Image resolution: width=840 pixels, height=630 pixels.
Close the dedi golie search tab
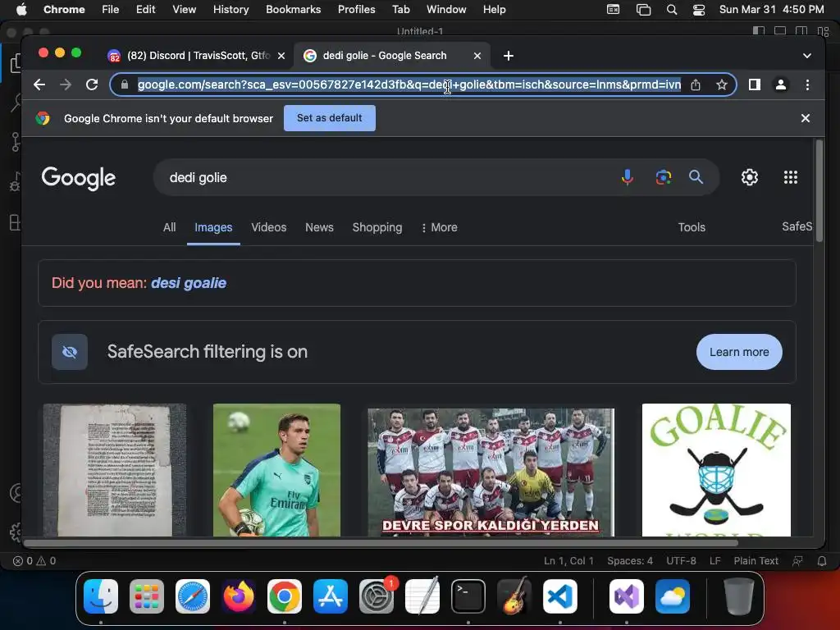477,56
